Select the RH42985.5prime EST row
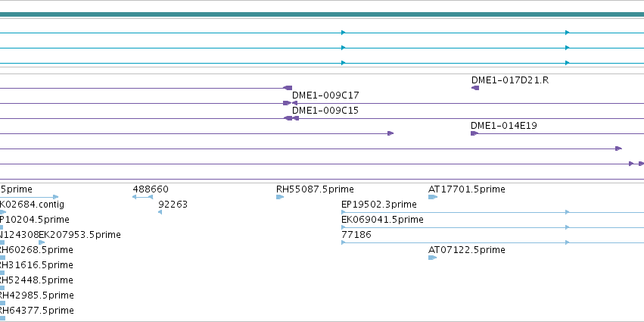This screenshot has width=644, height=322. [36, 295]
